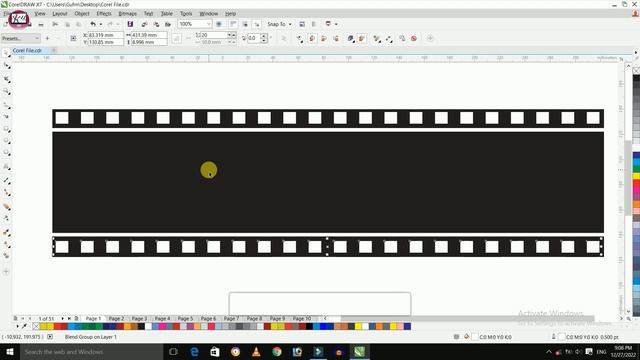640x360 pixels.
Task: Go to next page arrow in navigator
Action: click(x=62, y=318)
